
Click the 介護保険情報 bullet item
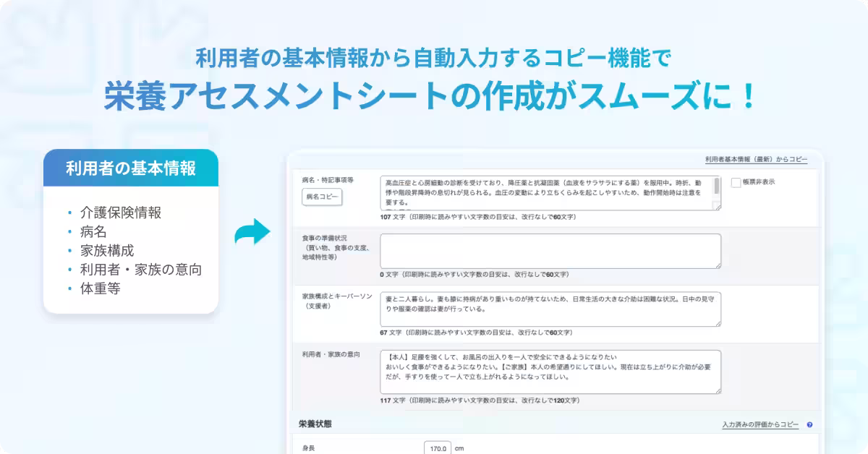121,213
